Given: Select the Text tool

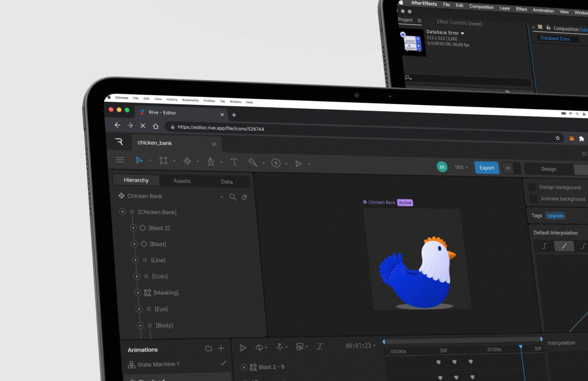Looking at the screenshot, I should [234, 162].
